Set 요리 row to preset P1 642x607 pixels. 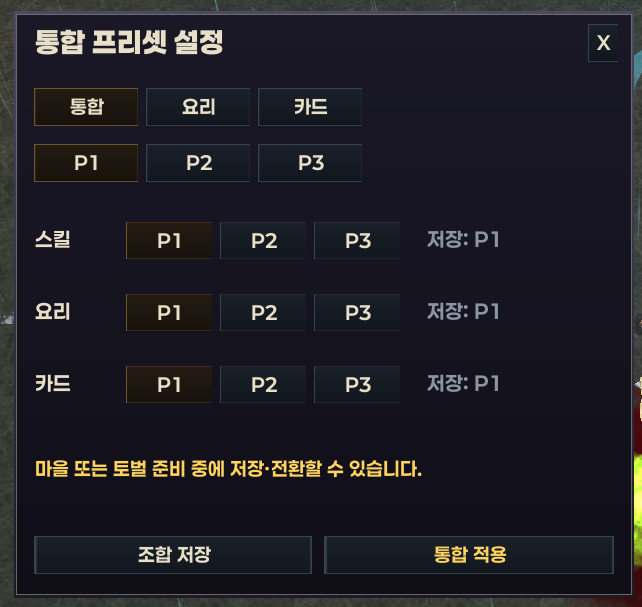[169, 313]
